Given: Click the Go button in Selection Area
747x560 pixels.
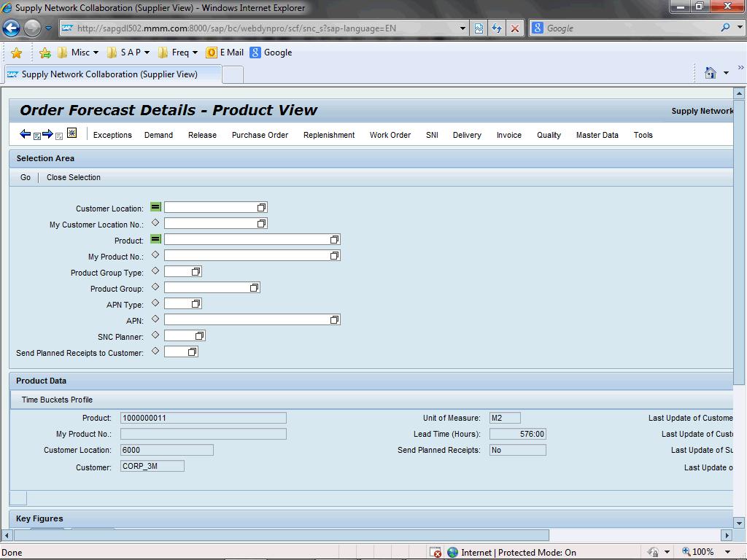Looking at the screenshot, I should click(26, 177).
